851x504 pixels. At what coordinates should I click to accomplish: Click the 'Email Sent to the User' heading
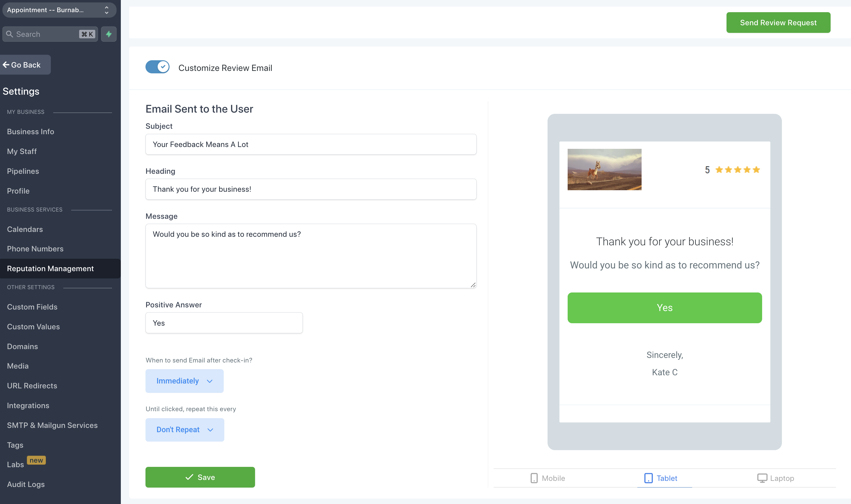click(x=199, y=109)
